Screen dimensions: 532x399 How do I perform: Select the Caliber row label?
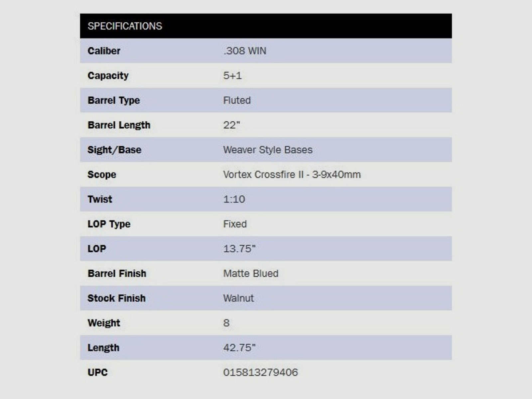[x=104, y=51]
